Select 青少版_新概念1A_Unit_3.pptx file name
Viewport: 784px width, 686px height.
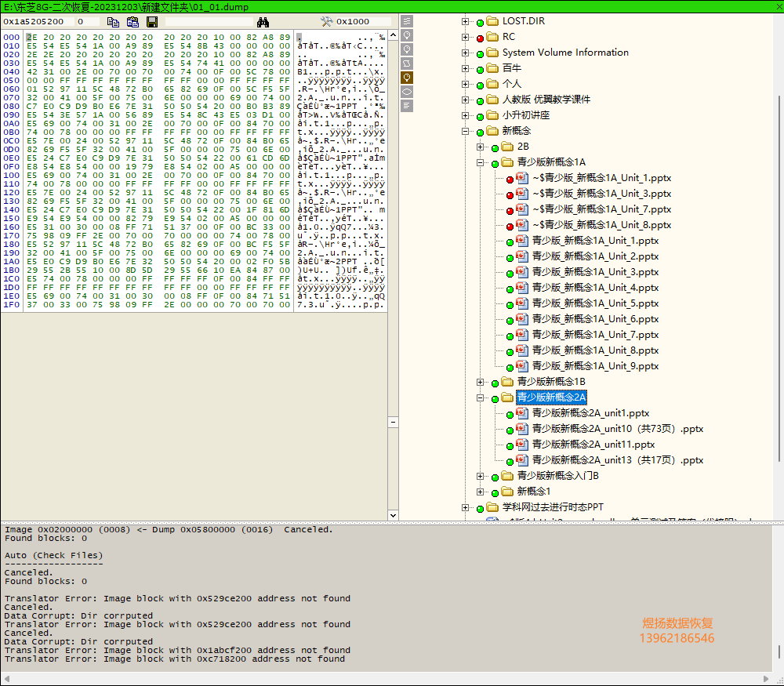pyautogui.click(x=596, y=272)
